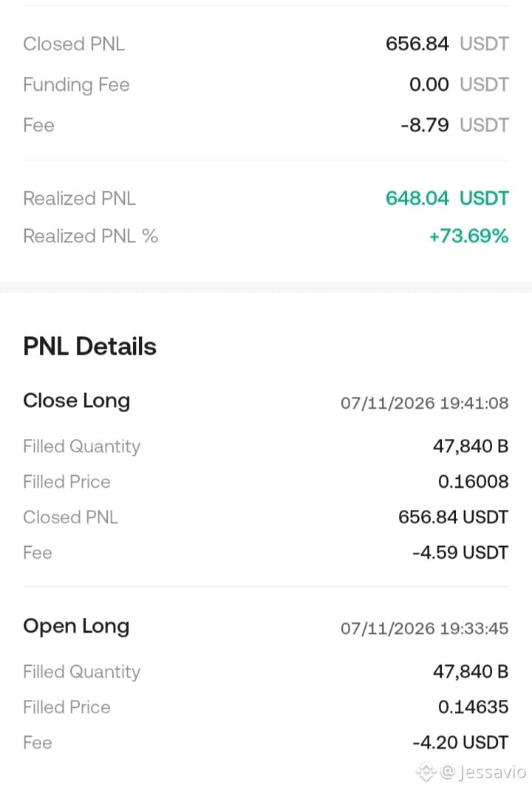Tap the Open Long Filled Quantity 47,840 B
This screenshot has height=790, width=532.
(471, 672)
